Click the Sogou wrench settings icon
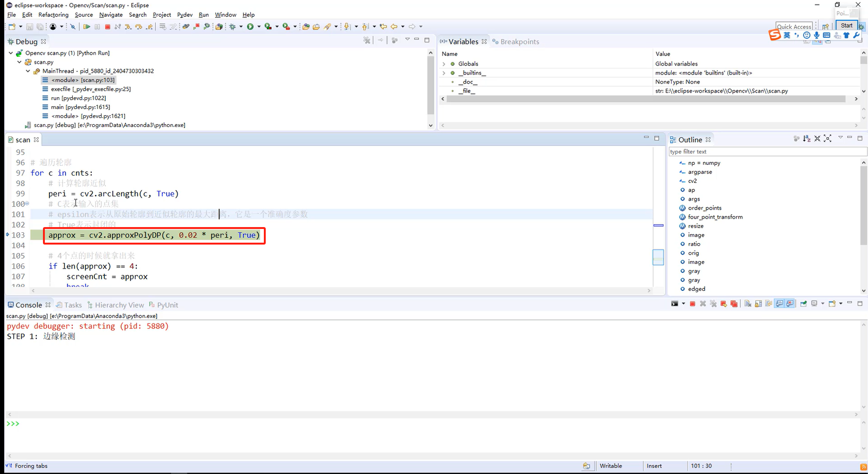This screenshot has width=868, height=474. pyautogui.click(x=857, y=35)
